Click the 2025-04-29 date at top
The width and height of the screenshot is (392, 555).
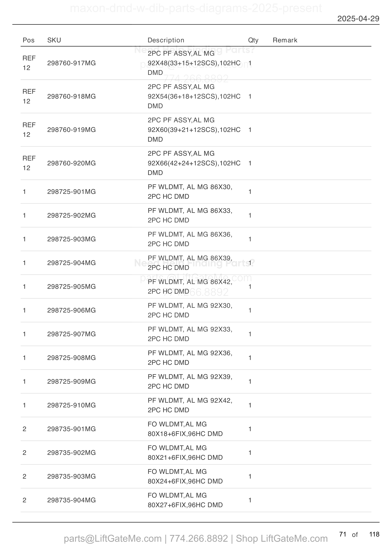358,19
